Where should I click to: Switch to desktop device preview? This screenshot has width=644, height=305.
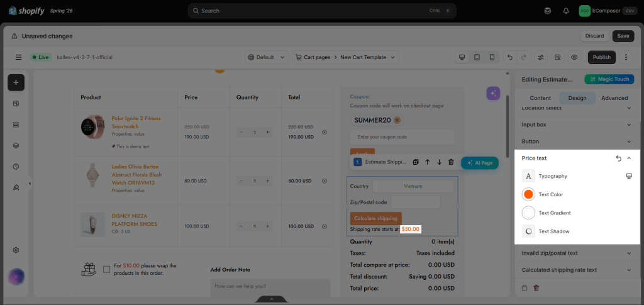point(462,57)
